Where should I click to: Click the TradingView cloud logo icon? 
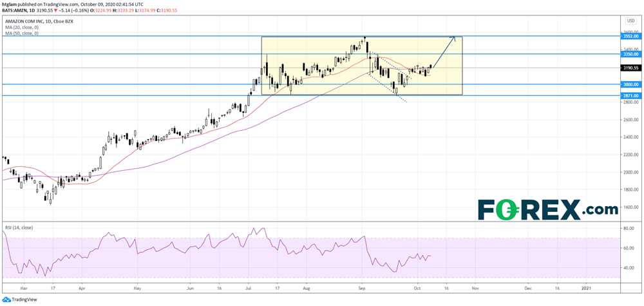click(6, 300)
